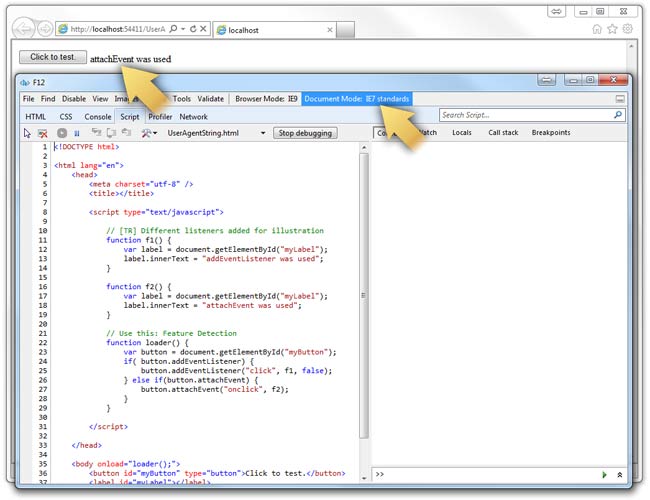Click 'function loader()' on line 22
The width and height of the screenshot is (650, 500).
147,343
